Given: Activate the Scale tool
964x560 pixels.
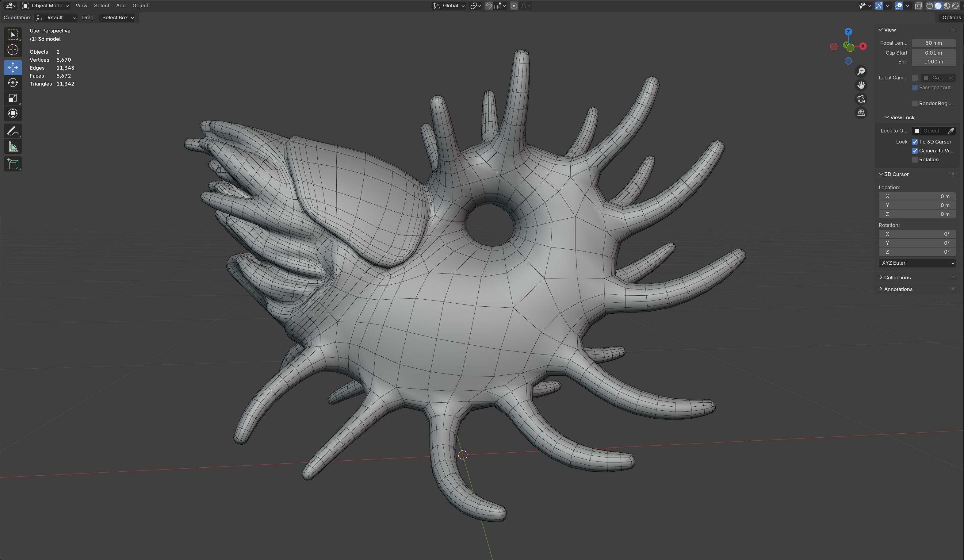Looking at the screenshot, I should (13, 98).
